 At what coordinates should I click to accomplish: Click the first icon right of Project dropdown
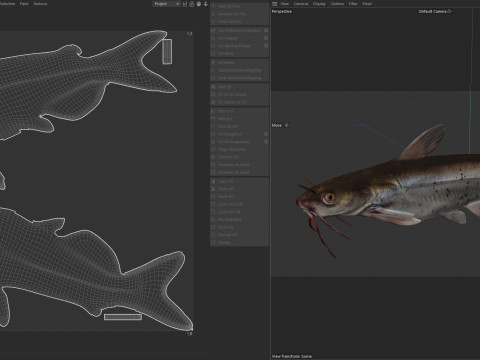point(185,4)
